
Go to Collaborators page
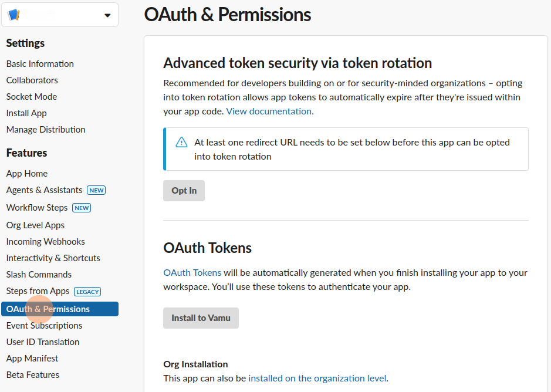pyautogui.click(x=32, y=80)
